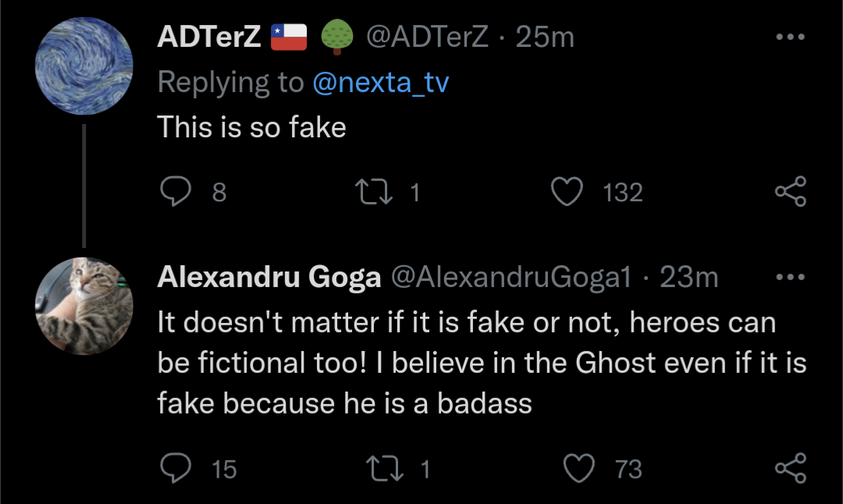View Alexandru Goga's cat profile picture
This screenshot has width=843, height=504.
pos(84,307)
